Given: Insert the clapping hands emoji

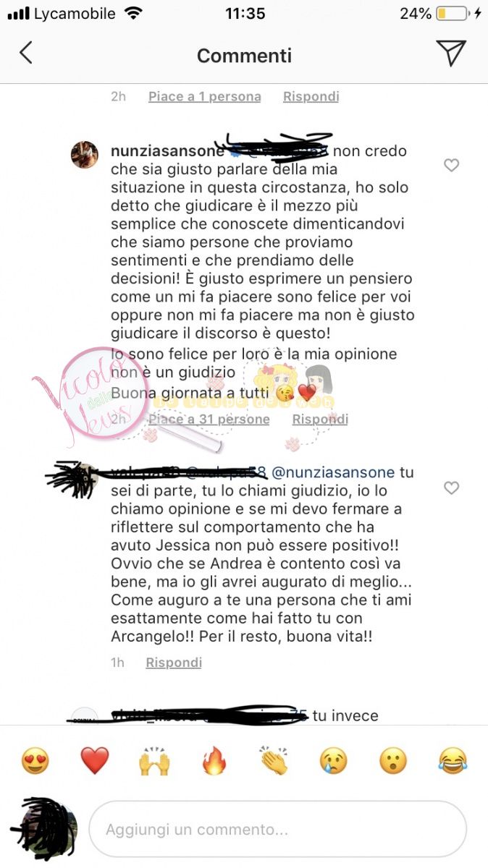Looking at the screenshot, I should pos(274,761).
